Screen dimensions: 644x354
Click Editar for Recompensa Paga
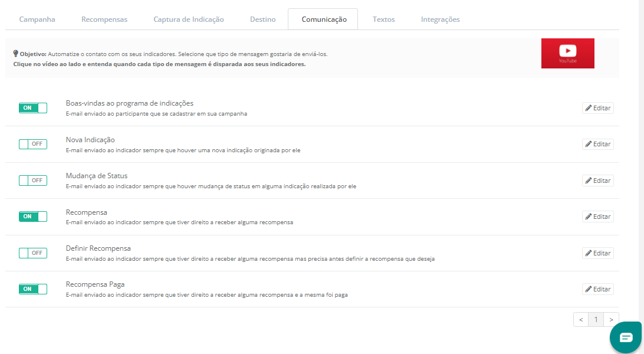(597, 289)
